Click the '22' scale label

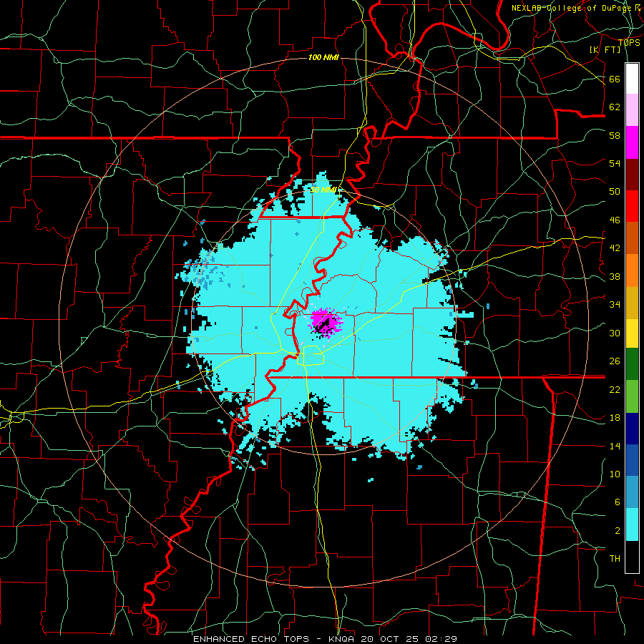tap(615, 390)
